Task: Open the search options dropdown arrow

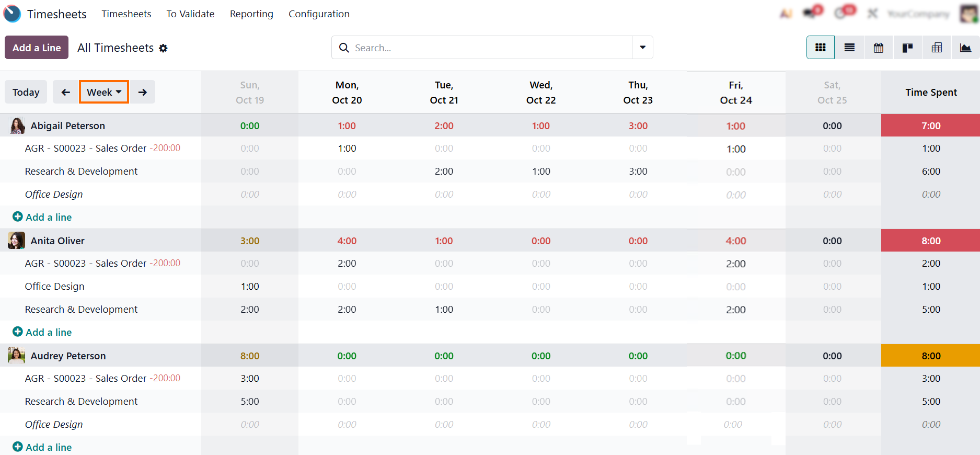Action: [x=642, y=48]
